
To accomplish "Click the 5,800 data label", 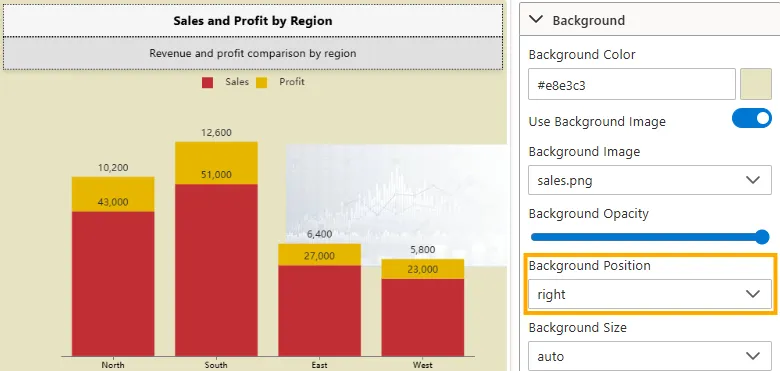I will (423, 250).
